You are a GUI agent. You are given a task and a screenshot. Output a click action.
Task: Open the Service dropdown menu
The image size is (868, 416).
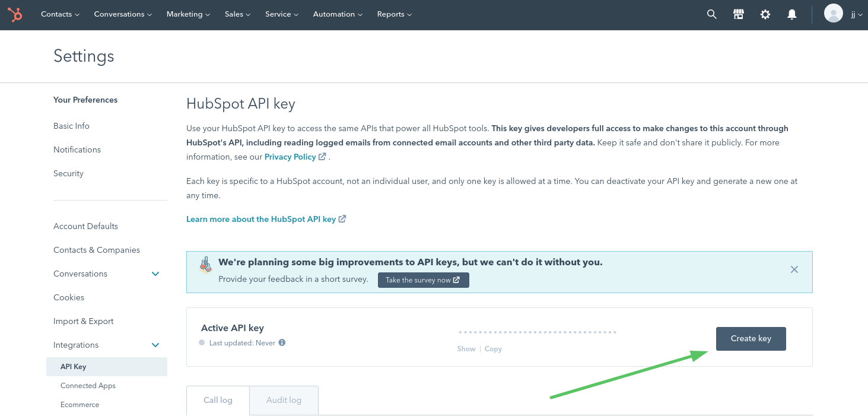point(282,14)
